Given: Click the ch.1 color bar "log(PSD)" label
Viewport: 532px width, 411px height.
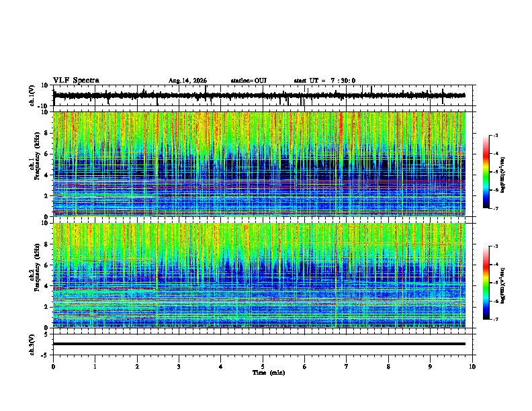Looking at the screenshot, I should tap(502, 175).
